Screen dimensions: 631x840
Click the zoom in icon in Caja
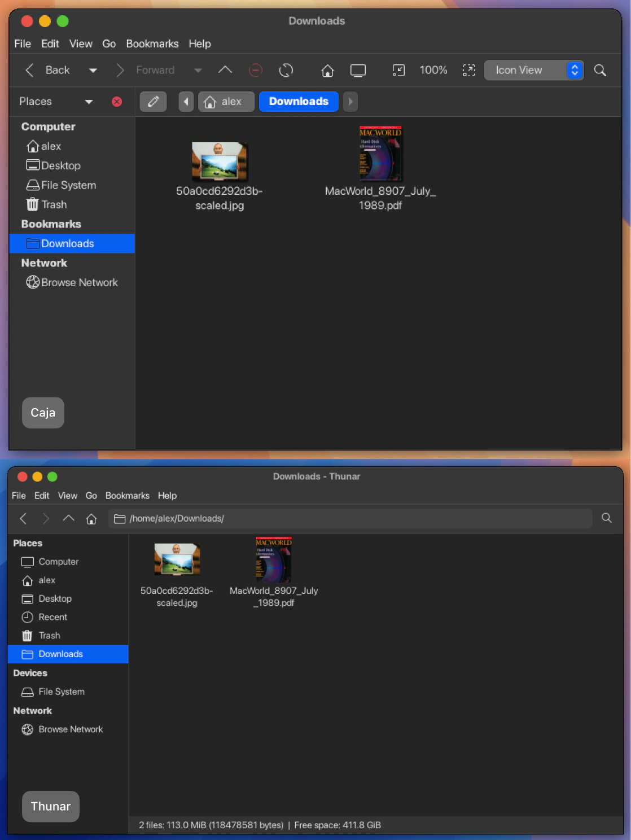(x=468, y=70)
